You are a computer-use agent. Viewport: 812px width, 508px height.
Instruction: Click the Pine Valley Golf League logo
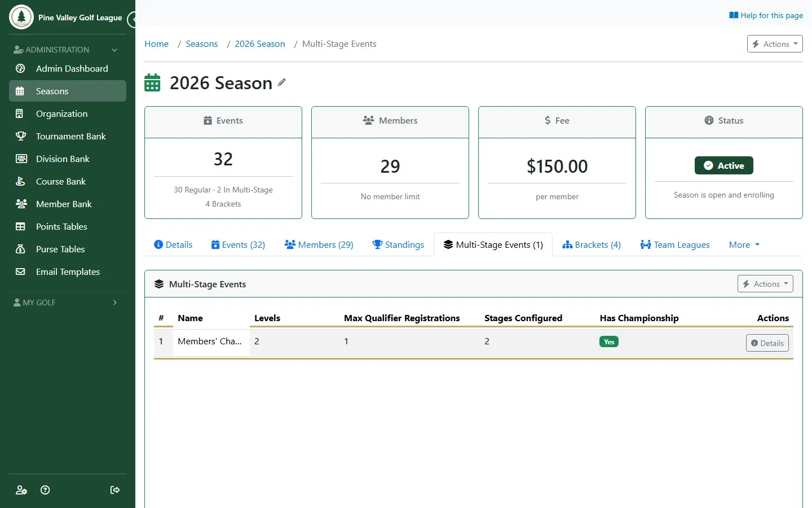21,17
